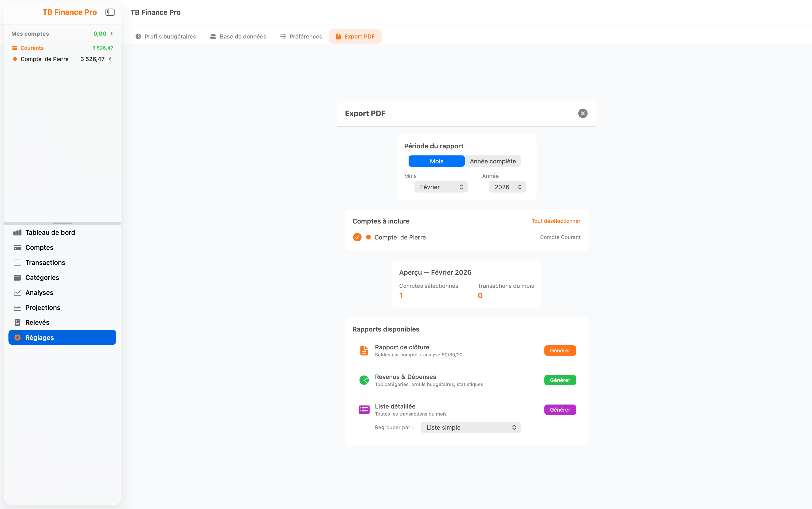This screenshot has height=509, width=812.
Task: Expand the Liste simple grouping dropdown
Action: 471,428
